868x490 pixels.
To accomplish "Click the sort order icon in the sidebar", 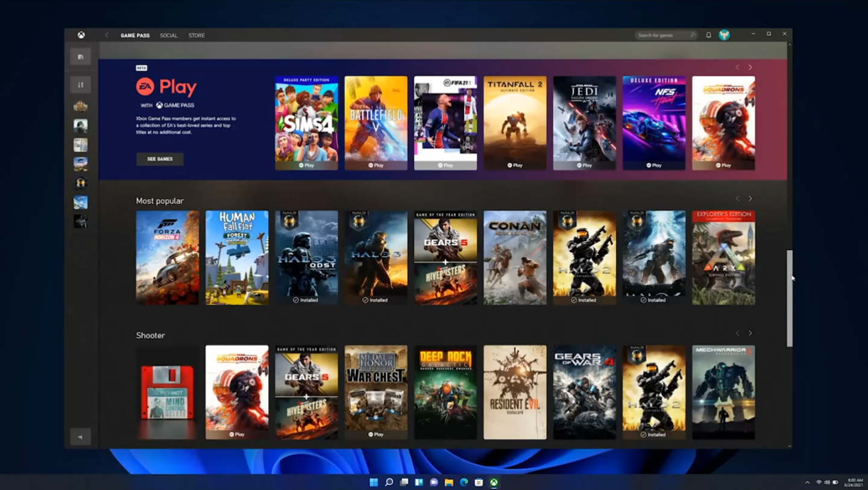I will (x=80, y=85).
